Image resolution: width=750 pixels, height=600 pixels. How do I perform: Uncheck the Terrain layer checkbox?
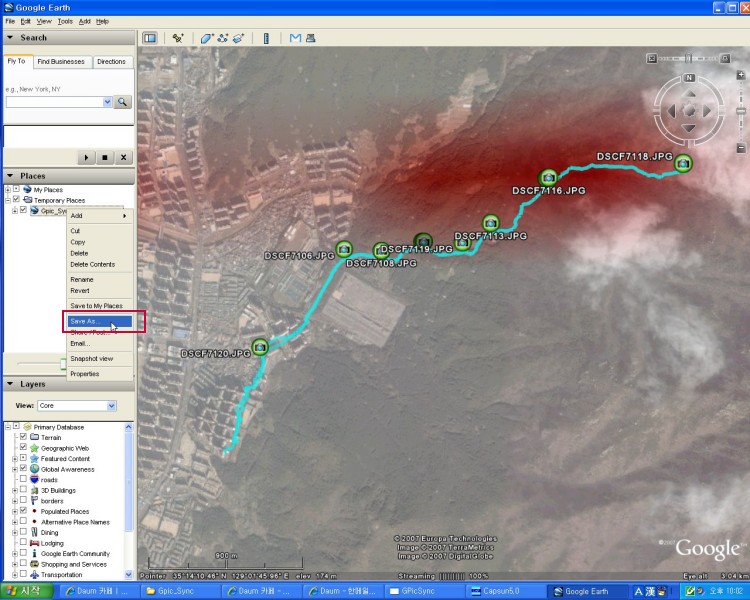pyautogui.click(x=23, y=437)
